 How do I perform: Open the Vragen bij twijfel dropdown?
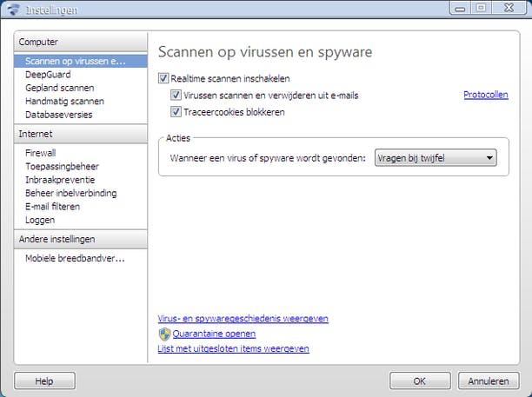pyautogui.click(x=436, y=157)
